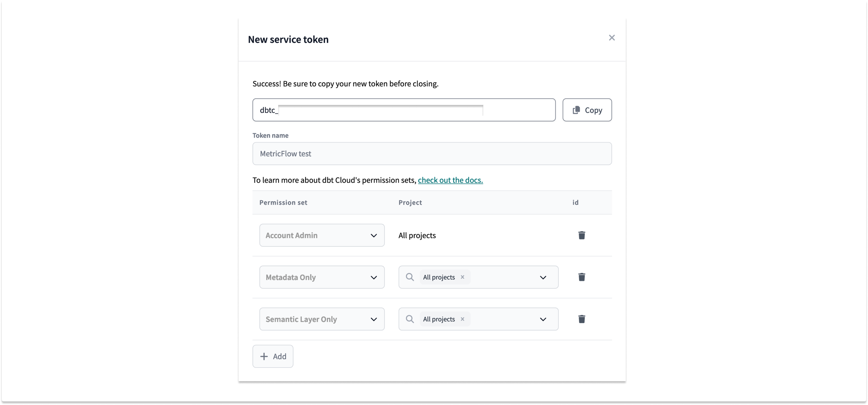Viewport: 868px width, 405px height.
Task: Click the search icon in Semantic Layer Only project field
Action: coord(410,319)
